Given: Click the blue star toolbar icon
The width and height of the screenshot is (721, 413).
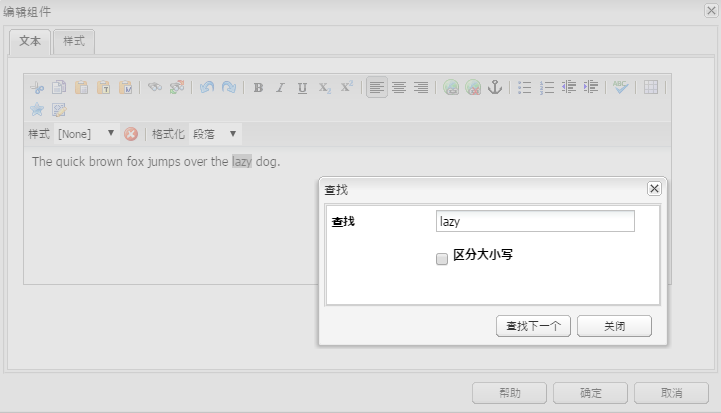Looking at the screenshot, I should 37,109.
